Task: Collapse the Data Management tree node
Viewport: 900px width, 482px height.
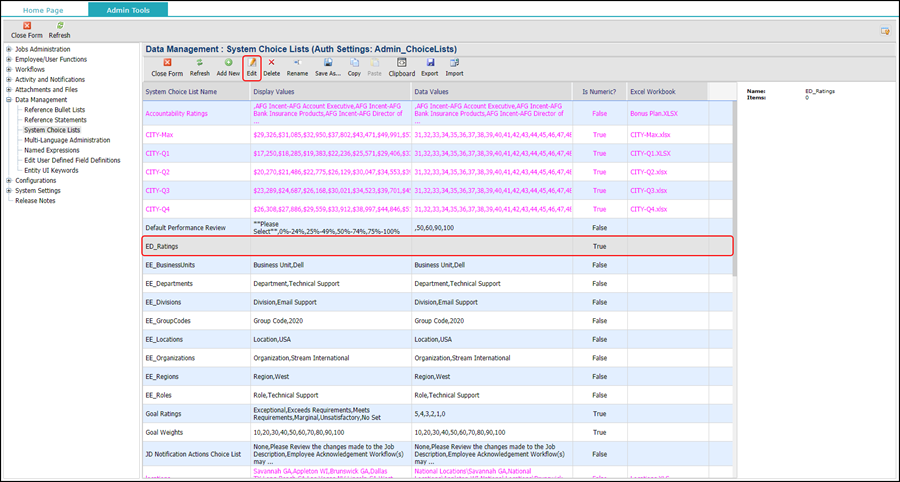Action: click(x=10, y=100)
